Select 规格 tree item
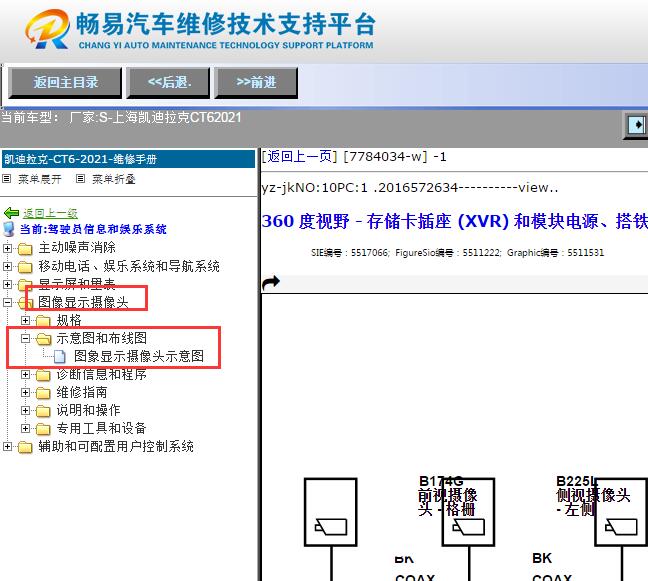The height and width of the screenshot is (581, 648). (69, 320)
